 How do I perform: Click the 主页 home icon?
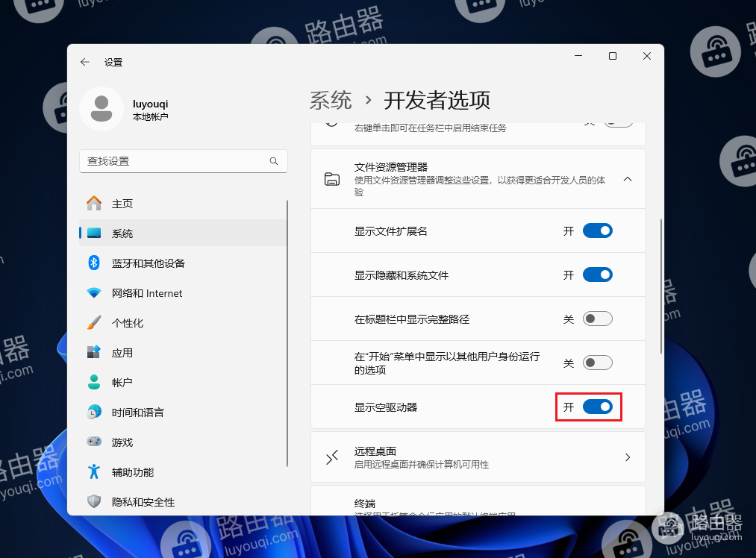point(94,204)
